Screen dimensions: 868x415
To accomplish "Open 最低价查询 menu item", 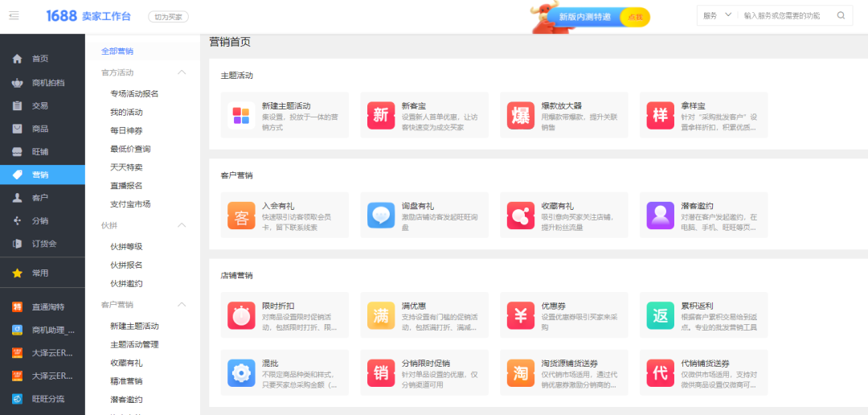I will [x=131, y=149].
